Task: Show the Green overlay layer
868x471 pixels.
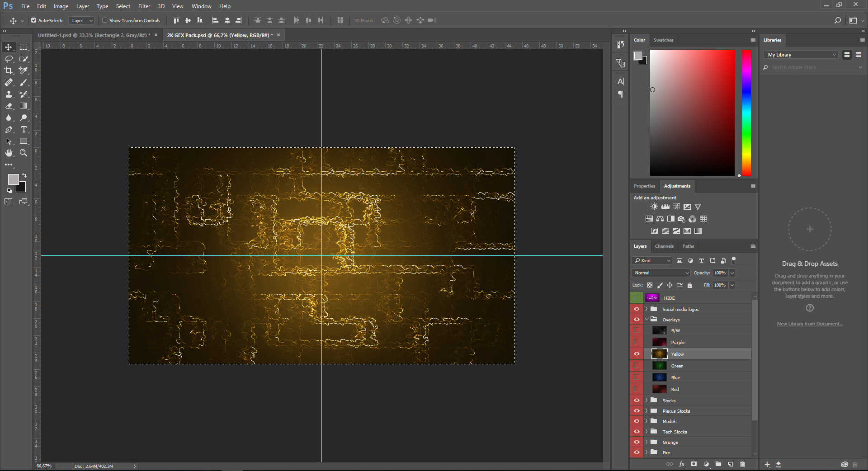Action: point(637,366)
